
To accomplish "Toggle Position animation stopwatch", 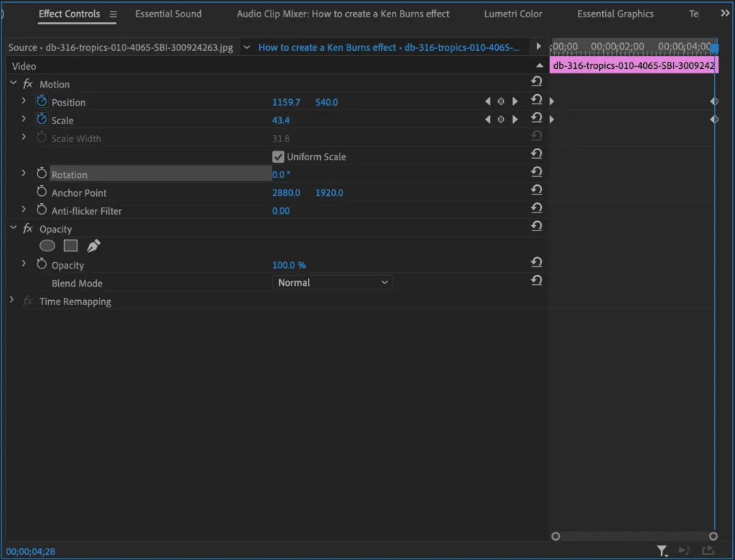I will 42,101.
